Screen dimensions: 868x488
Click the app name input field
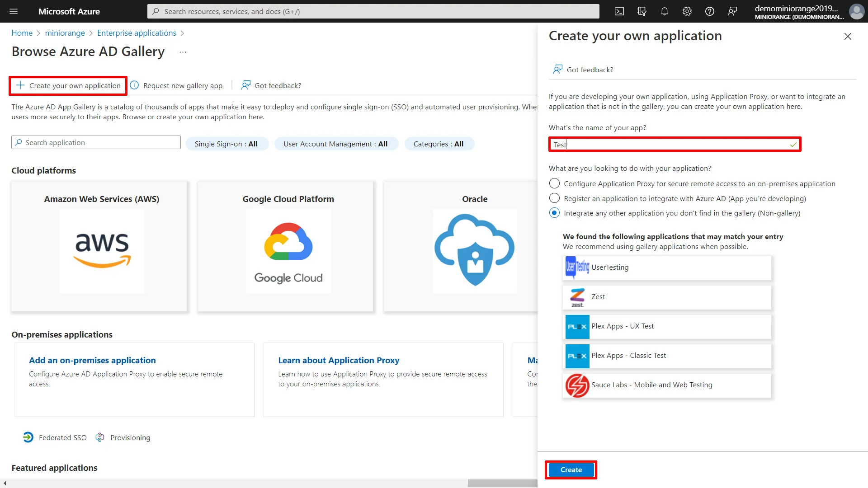674,144
